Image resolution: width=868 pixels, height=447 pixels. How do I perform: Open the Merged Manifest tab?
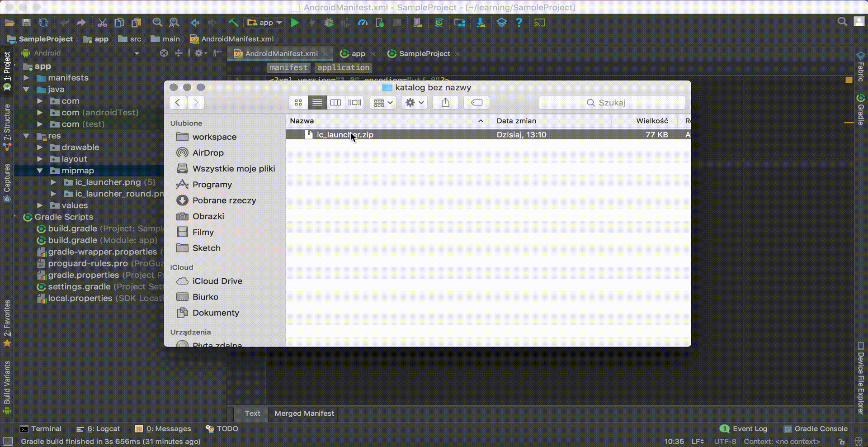[x=304, y=414]
